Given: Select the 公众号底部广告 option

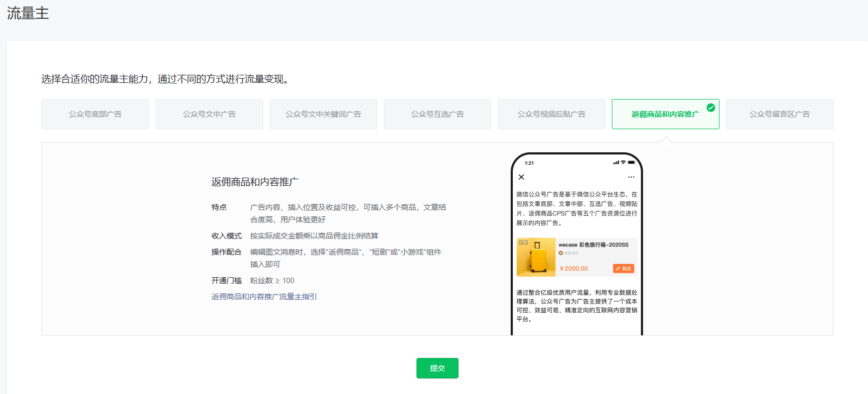Looking at the screenshot, I should [x=95, y=114].
